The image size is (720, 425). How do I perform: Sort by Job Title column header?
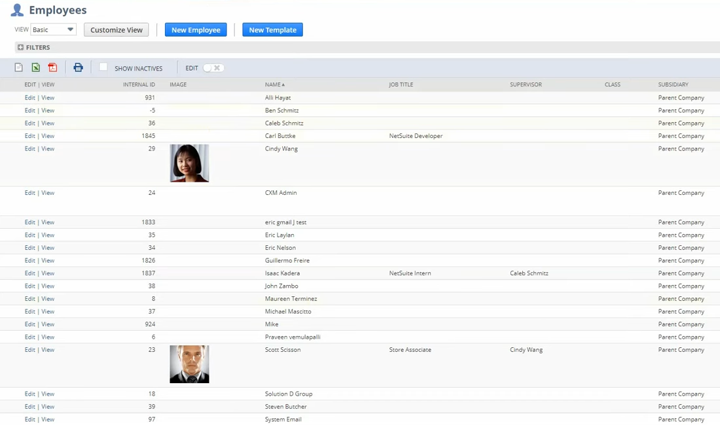tap(401, 84)
